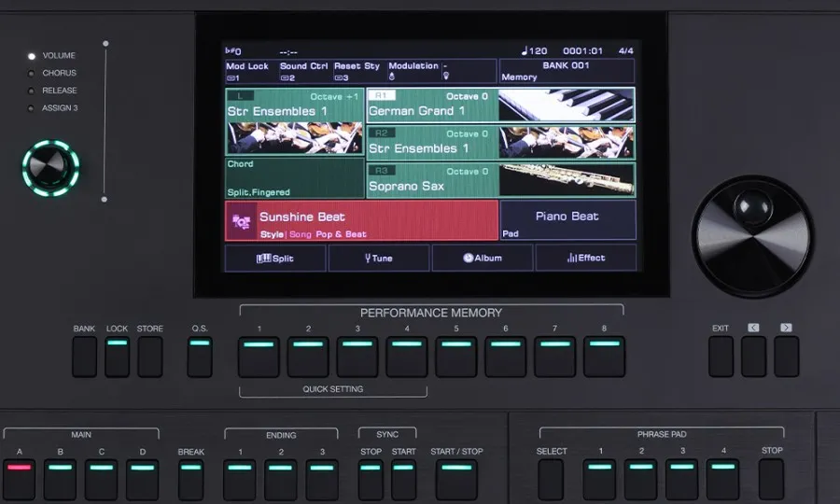Tap the Sound Ctrl pedal 2 assignment
The image size is (840, 504).
304,71
